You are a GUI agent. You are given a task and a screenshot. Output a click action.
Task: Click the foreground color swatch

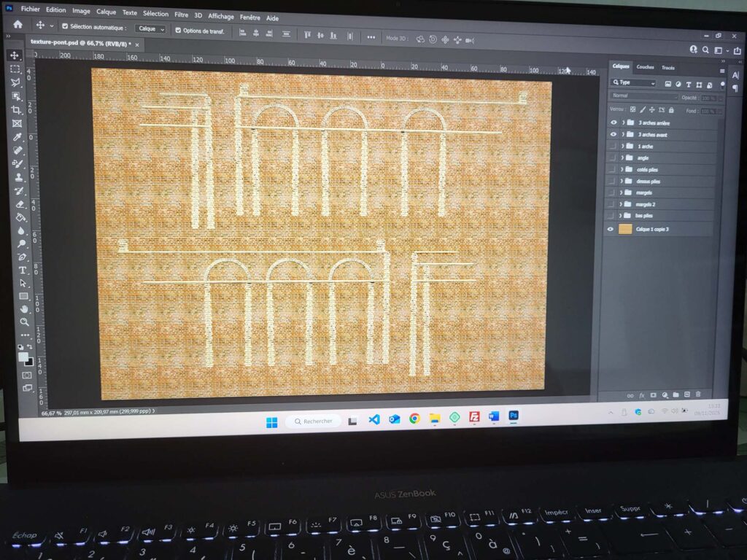coord(23,357)
